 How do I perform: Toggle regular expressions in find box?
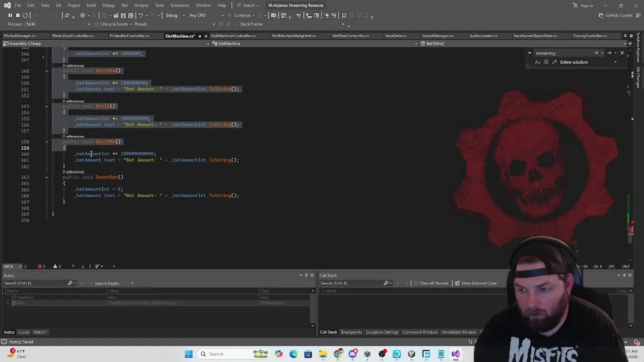554,62
